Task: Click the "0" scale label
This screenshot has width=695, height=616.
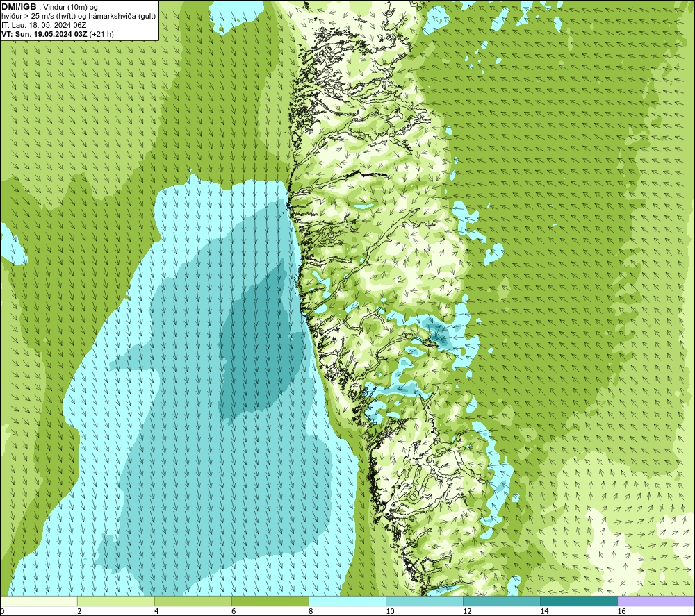Action: (x=2, y=611)
